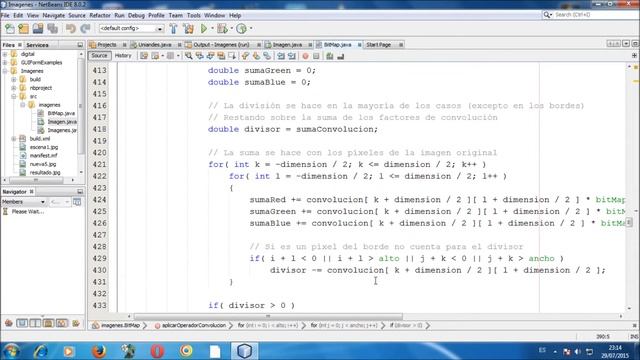640x360 pixels.
Task: Switch to the Uniandes.java tab
Action: tap(155, 44)
